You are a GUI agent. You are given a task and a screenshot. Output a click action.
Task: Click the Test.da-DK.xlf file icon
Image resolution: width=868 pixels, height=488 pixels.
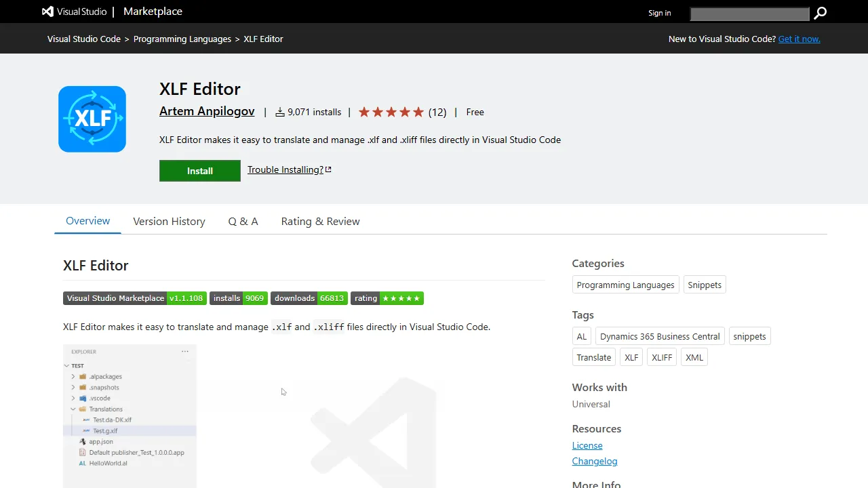85,420
